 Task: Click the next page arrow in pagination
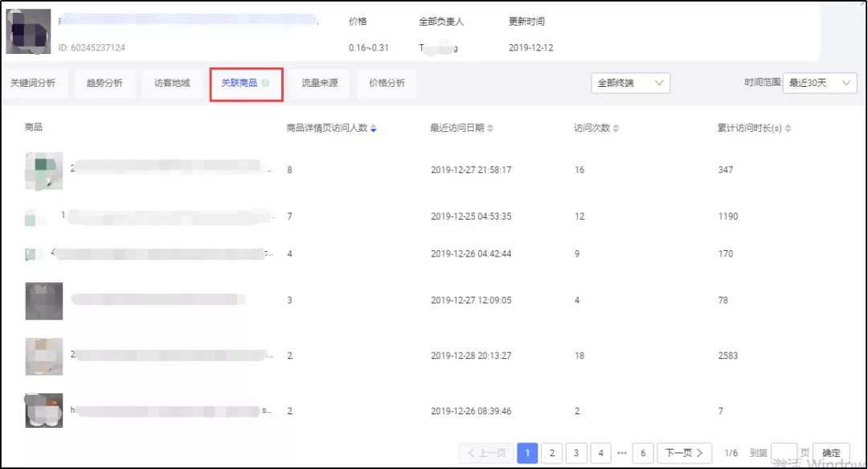pyautogui.click(x=682, y=452)
